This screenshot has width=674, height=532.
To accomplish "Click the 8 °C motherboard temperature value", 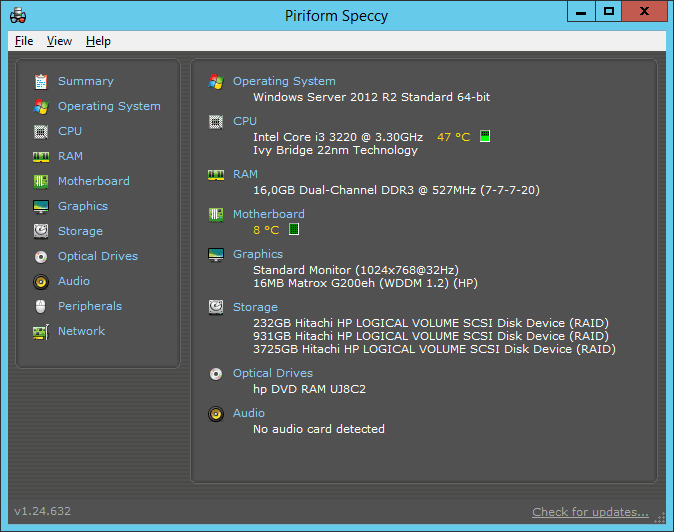I will coord(266,230).
